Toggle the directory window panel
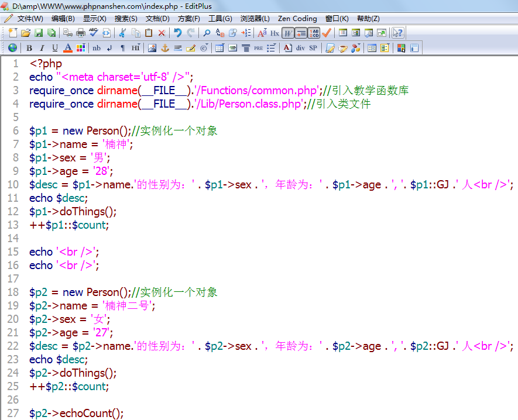518x420 pixels. coord(356,33)
